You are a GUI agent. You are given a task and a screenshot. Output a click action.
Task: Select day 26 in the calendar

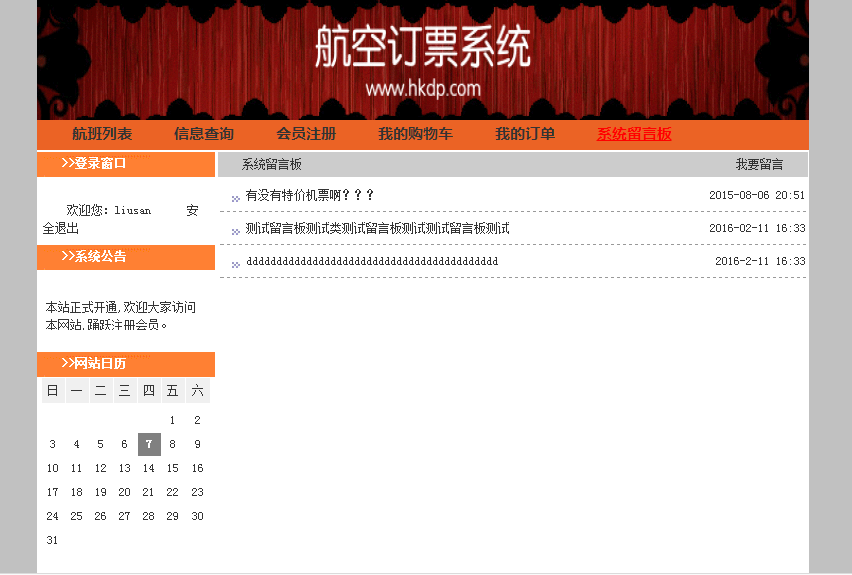coord(101,516)
